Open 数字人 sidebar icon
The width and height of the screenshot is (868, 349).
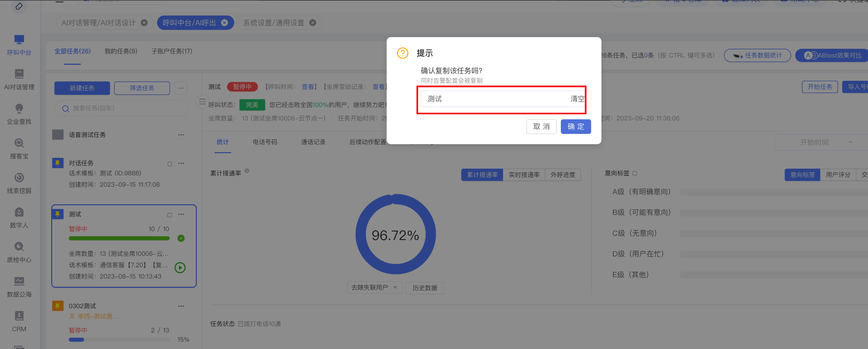pos(19,217)
